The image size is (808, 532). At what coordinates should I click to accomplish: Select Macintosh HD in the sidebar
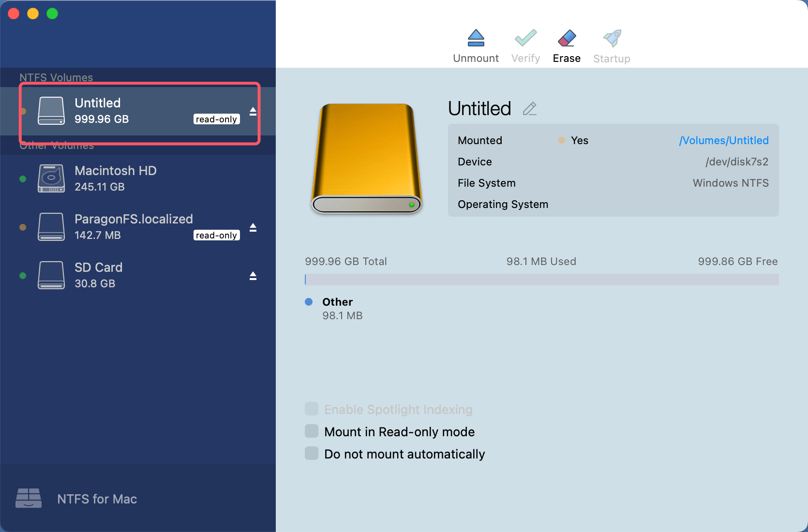pos(116,178)
